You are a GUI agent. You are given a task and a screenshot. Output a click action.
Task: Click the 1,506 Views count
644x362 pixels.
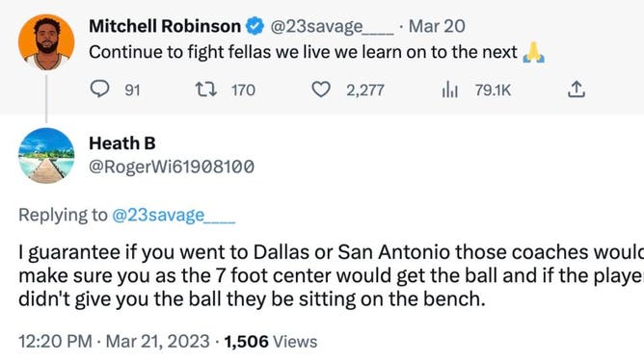pyautogui.click(x=271, y=342)
